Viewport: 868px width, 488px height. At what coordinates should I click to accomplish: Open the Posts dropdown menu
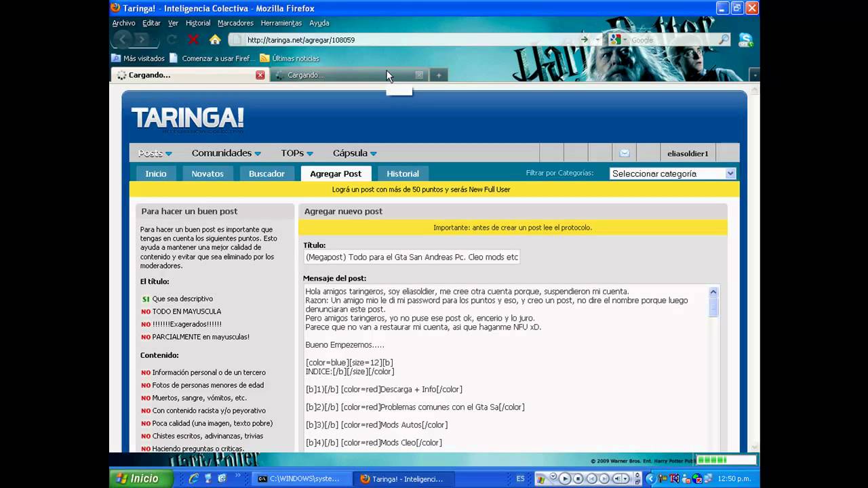[x=155, y=153]
